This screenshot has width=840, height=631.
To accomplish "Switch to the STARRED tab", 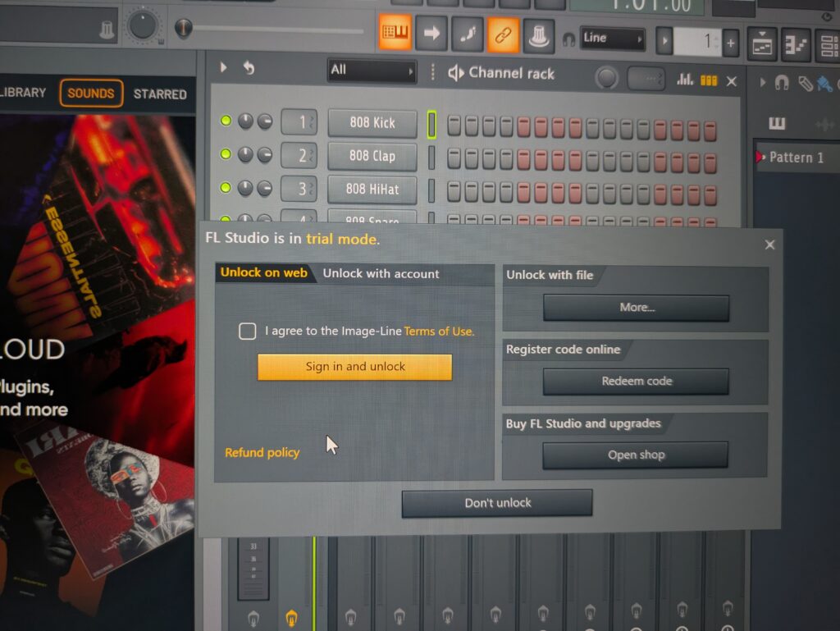I will click(160, 94).
